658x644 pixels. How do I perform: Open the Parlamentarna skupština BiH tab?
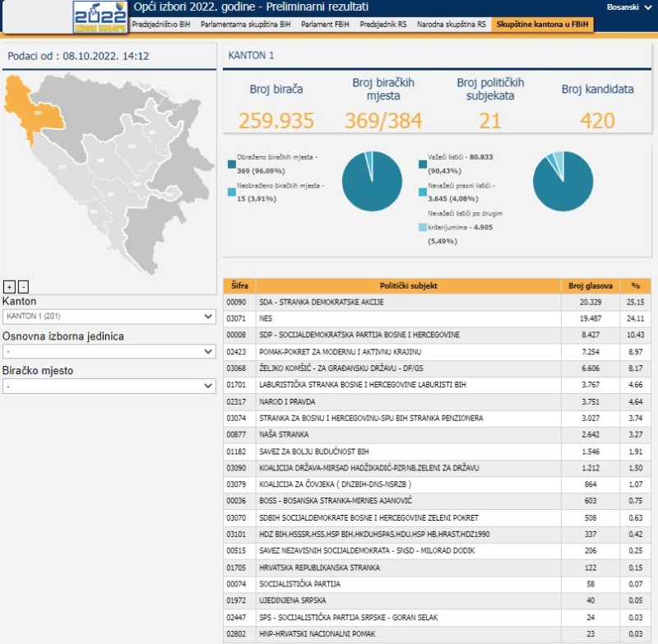click(245, 25)
